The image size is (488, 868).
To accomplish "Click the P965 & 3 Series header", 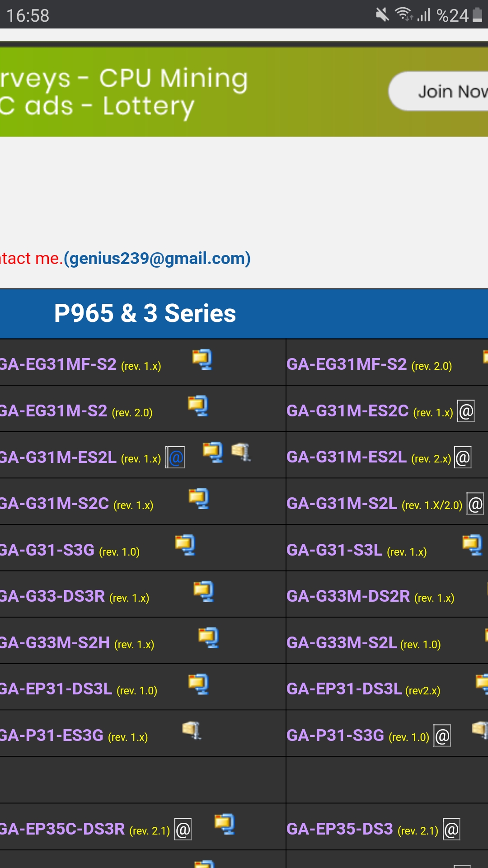I will click(145, 313).
